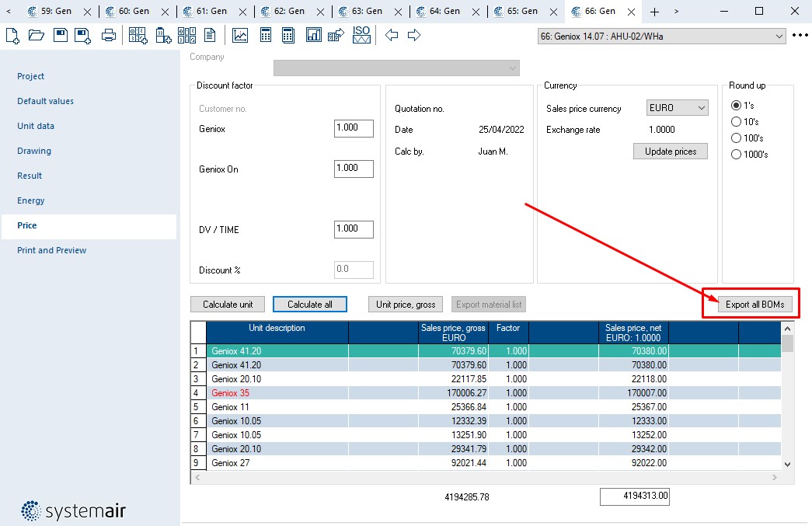
Task: Add a new tab with plus
Action: tap(654, 12)
